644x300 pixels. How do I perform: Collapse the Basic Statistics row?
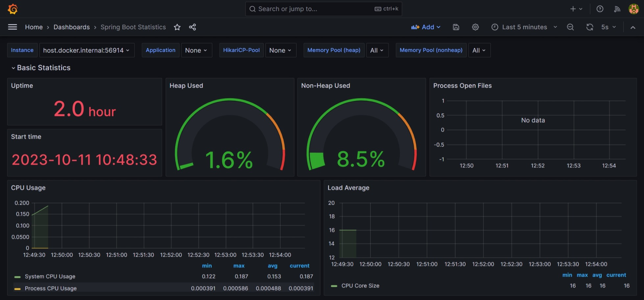coord(41,68)
